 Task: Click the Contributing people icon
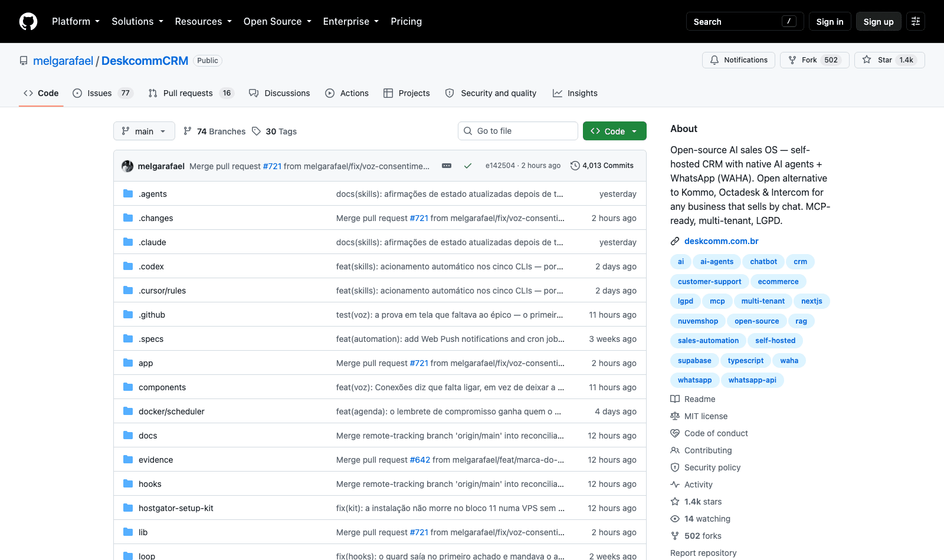675,450
